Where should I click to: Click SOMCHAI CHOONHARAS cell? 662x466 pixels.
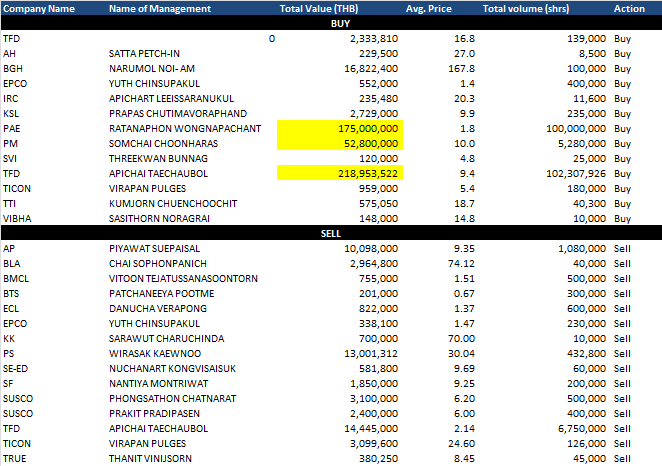[163, 144]
